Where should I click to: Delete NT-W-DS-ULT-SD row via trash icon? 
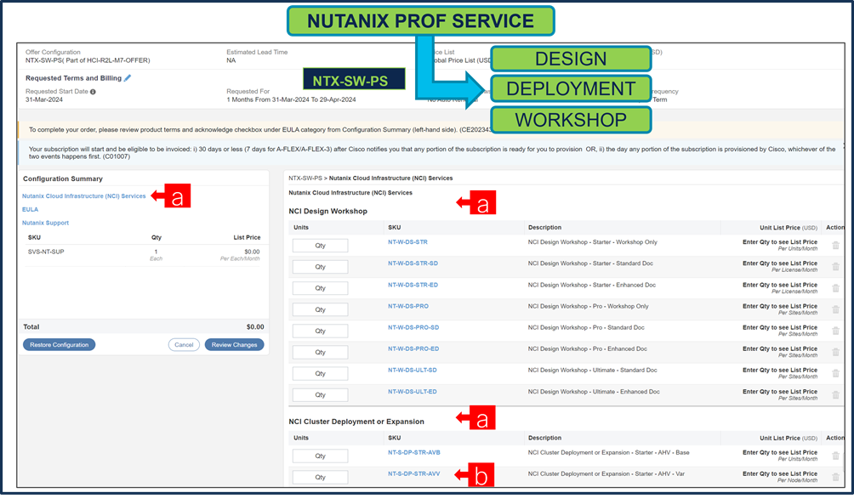pos(835,373)
